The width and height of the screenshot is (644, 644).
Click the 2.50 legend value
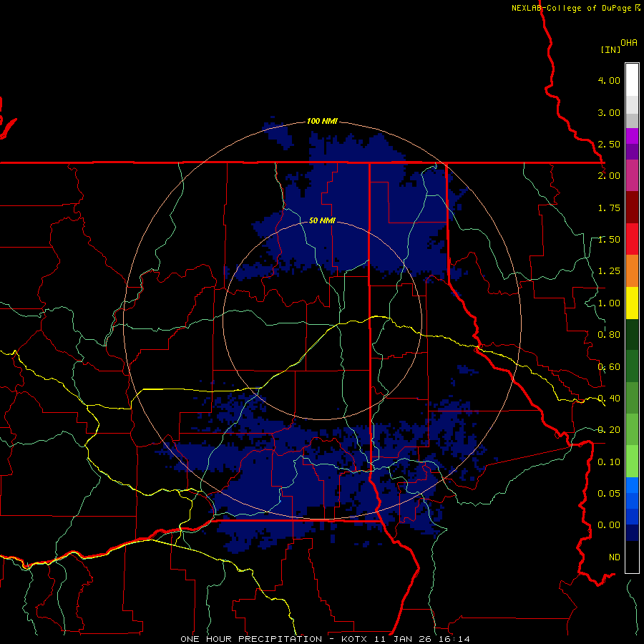coord(609,144)
